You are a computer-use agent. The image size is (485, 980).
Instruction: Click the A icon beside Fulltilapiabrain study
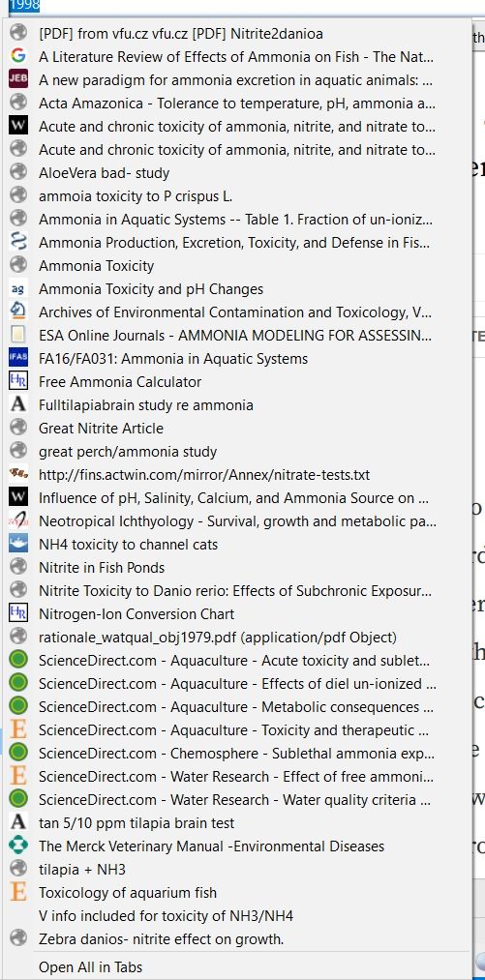click(x=18, y=404)
